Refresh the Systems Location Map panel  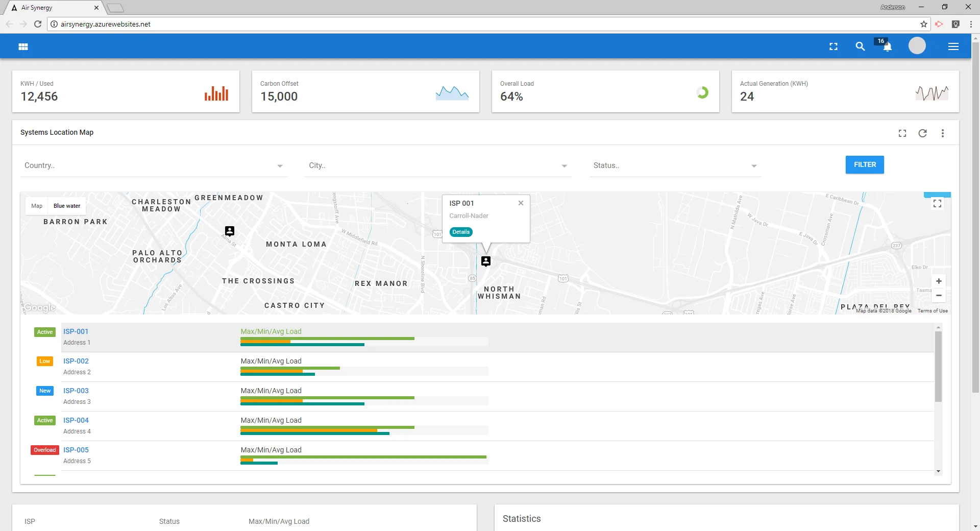922,133
